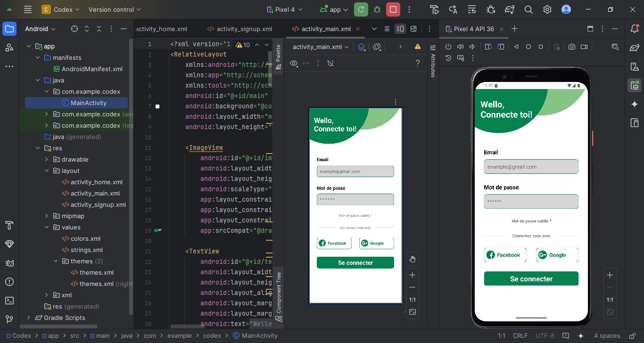Toggle pan hand tool in design preview
Image resolution: width=644 pixels, height=343 pixels.
click(413, 259)
